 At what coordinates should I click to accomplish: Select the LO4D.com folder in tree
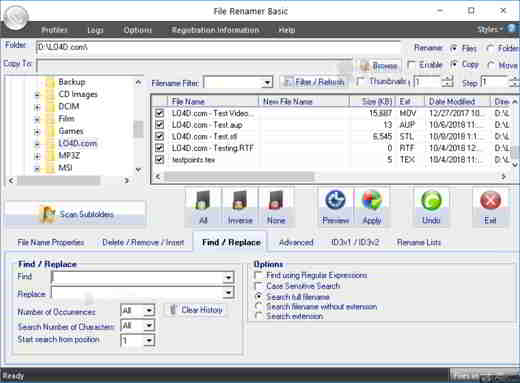[x=78, y=143]
